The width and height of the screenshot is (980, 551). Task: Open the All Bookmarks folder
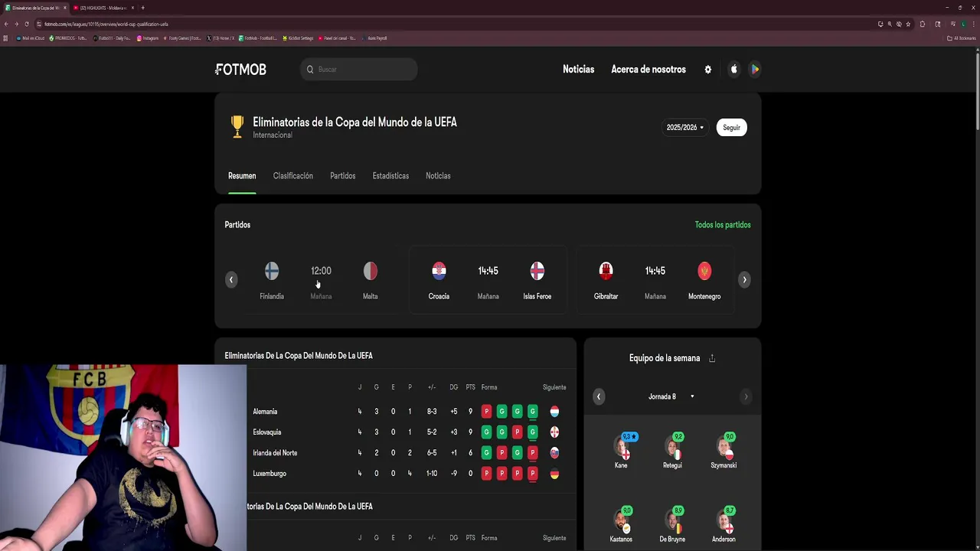[x=962, y=37]
